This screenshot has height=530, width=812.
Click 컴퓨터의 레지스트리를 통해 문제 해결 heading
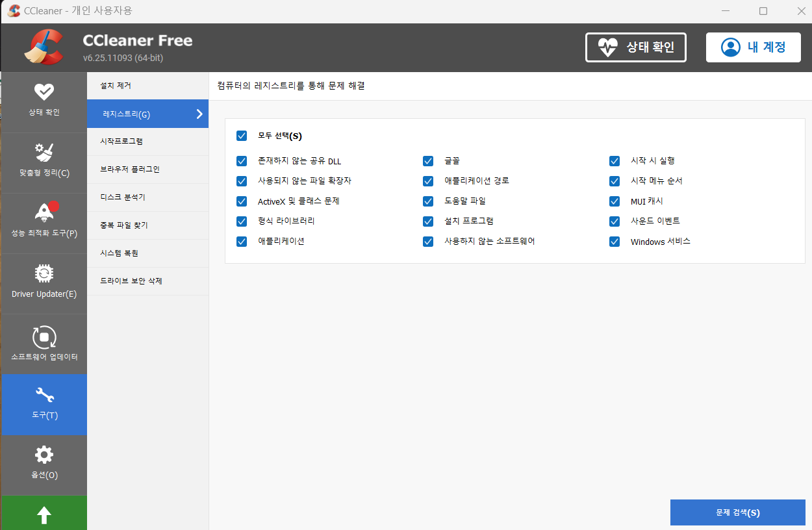pos(291,86)
